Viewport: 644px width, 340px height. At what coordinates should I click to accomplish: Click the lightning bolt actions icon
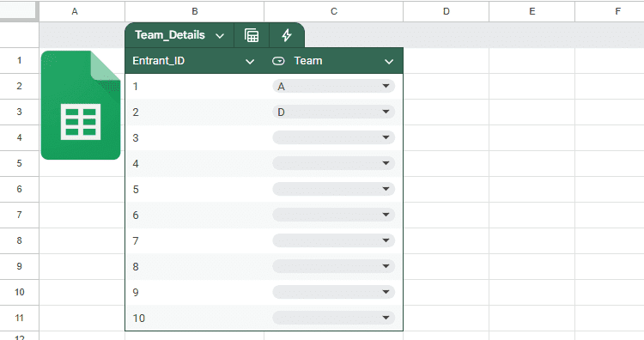tap(287, 35)
